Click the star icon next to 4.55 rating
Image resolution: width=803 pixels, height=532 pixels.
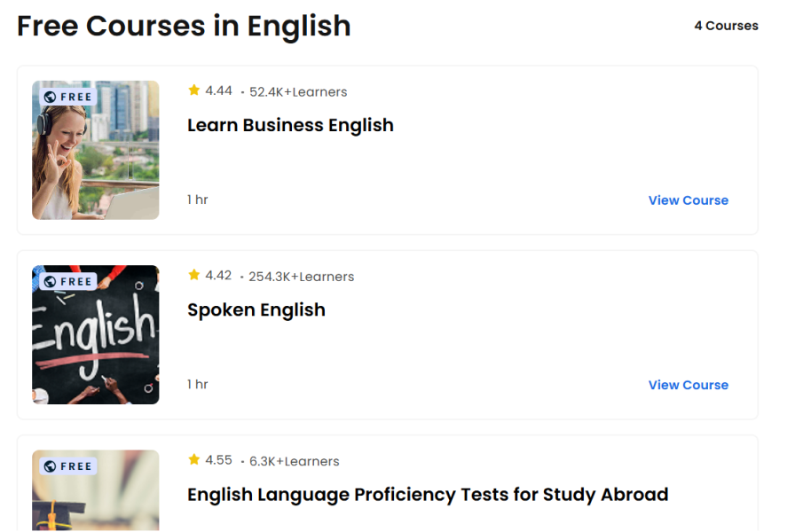193,459
